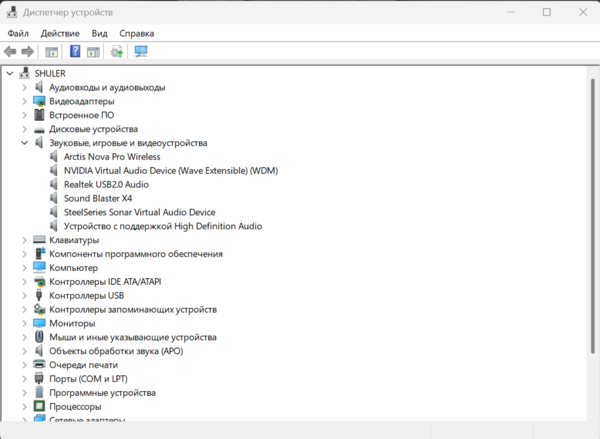Click the firmware icon next to Встроенное ПО
Screen dimensions: 600x439
[39, 115]
